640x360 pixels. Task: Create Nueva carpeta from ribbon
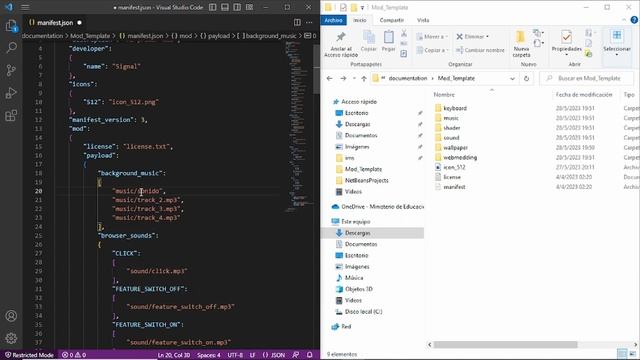point(521,44)
